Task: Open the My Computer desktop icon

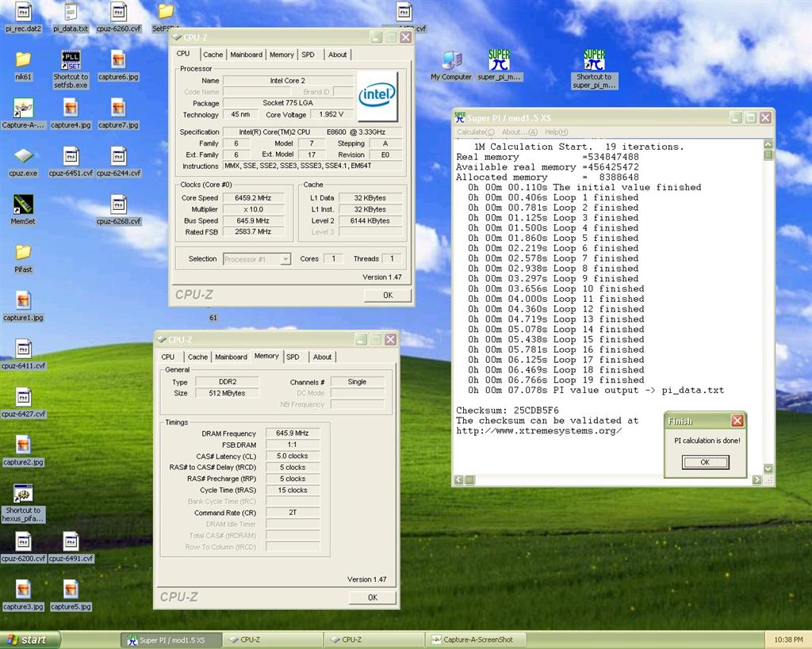Action: 451,66
